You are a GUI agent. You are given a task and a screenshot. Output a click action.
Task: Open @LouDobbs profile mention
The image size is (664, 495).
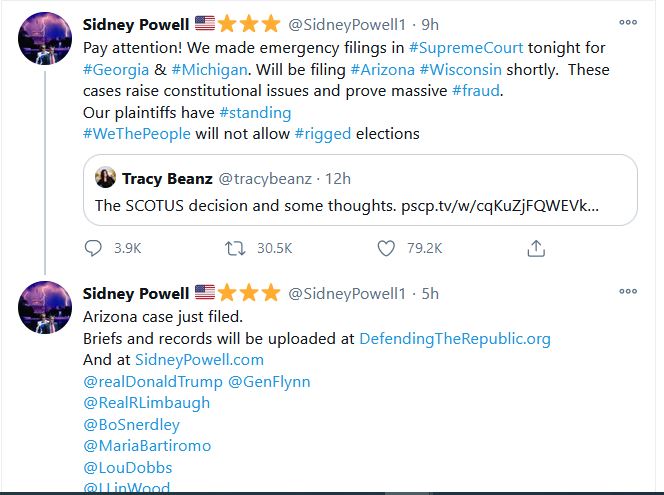(128, 468)
